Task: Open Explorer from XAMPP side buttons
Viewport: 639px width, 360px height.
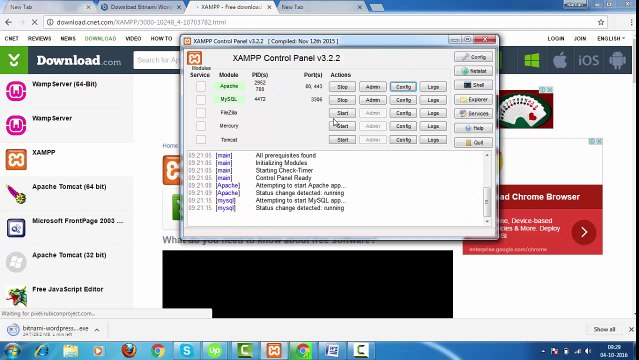Action: 473,99
